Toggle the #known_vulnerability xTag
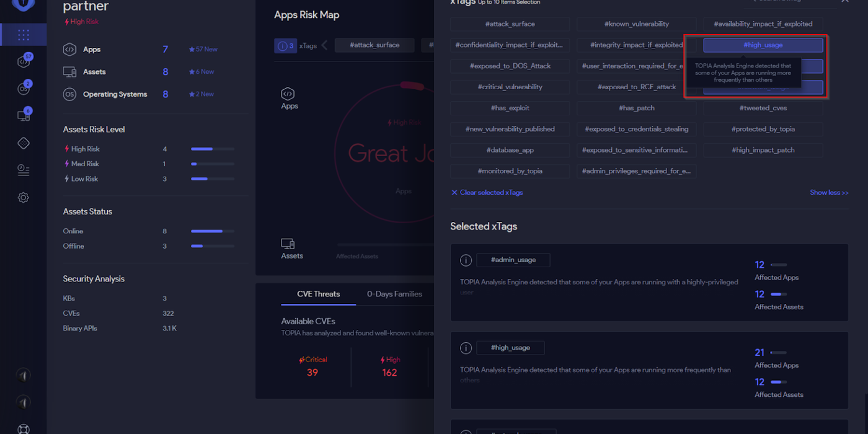The image size is (868, 434). click(637, 24)
